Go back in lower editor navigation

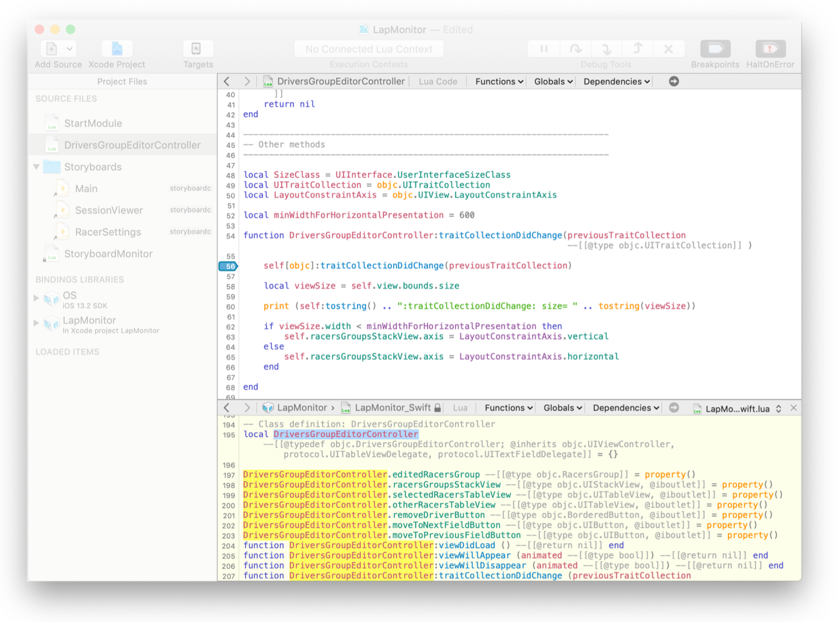227,408
